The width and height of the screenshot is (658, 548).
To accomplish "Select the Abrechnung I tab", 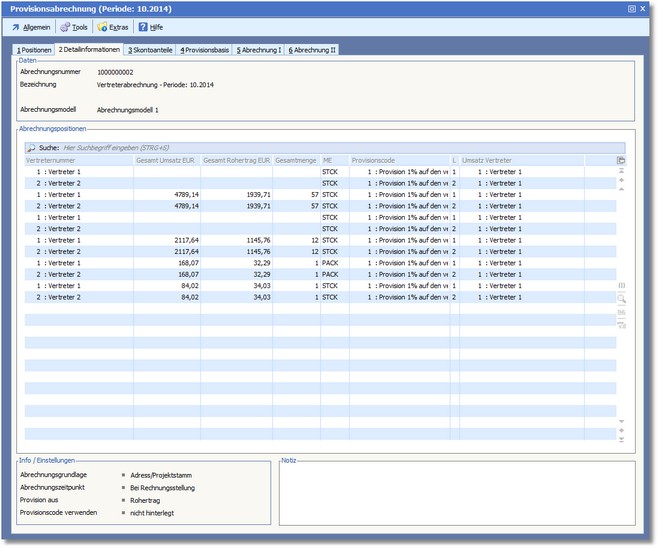I will (259, 49).
